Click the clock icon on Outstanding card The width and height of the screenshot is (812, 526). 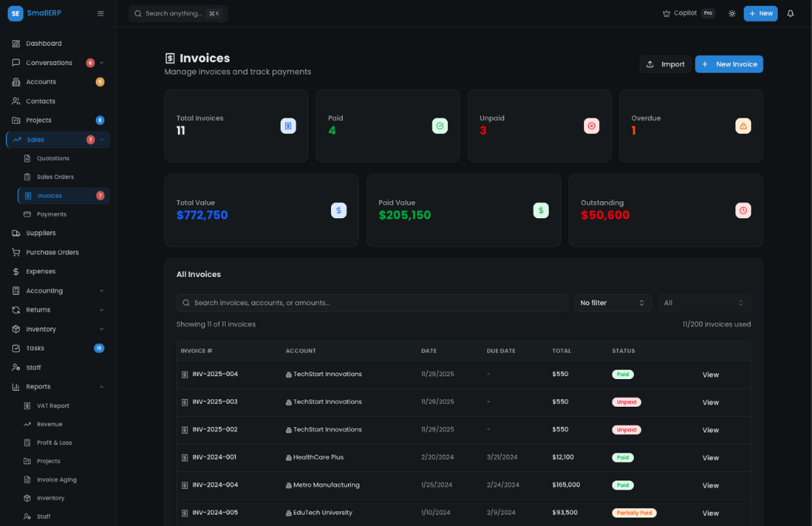743,210
